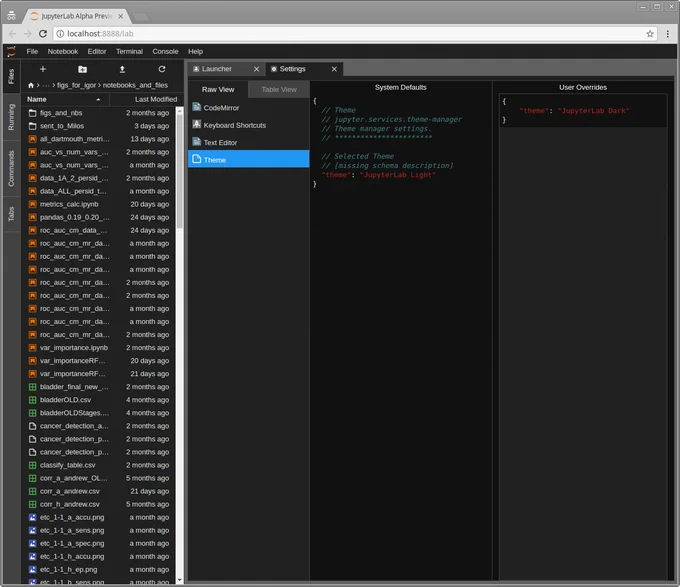Select Keyboard Shortcuts settings entry
This screenshot has height=587, width=680.
pos(248,125)
